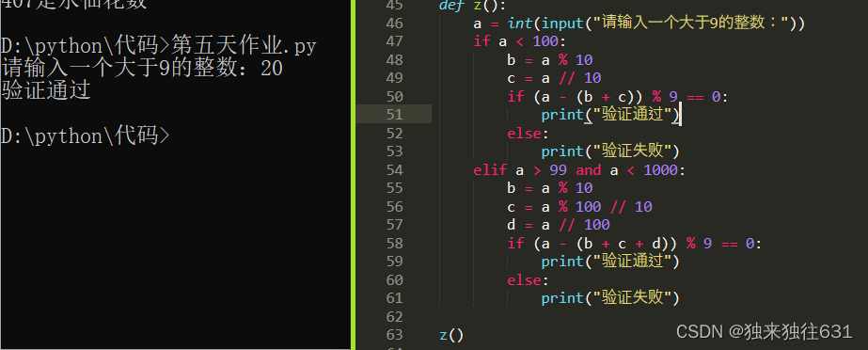Click line number 59 in the gutter
This screenshot has height=350, width=868.
point(394,262)
